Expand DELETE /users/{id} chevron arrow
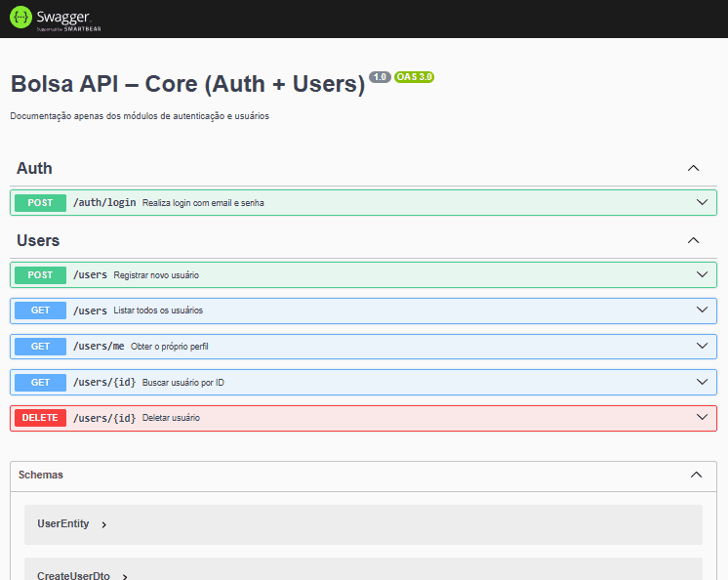Image resolution: width=728 pixels, height=580 pixels. click(702, 417)
